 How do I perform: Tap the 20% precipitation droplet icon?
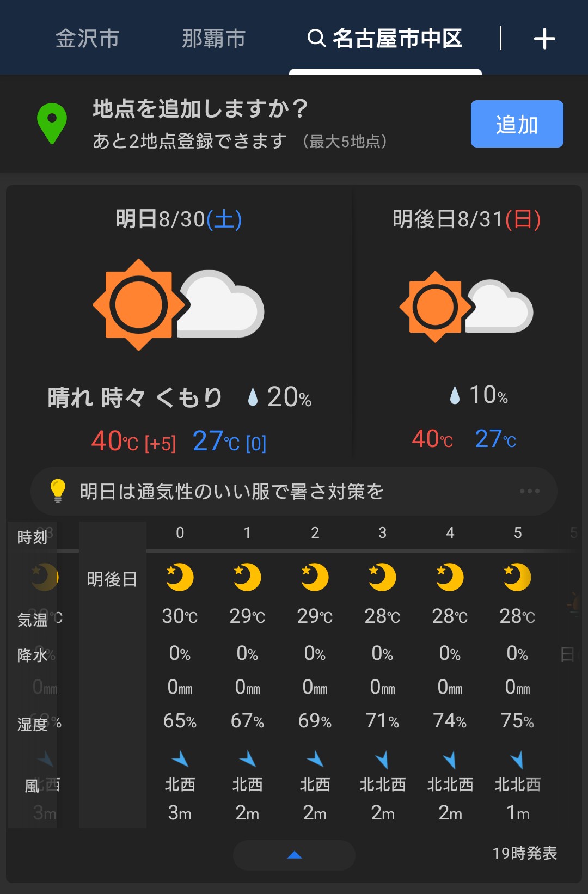pos(253,397)
